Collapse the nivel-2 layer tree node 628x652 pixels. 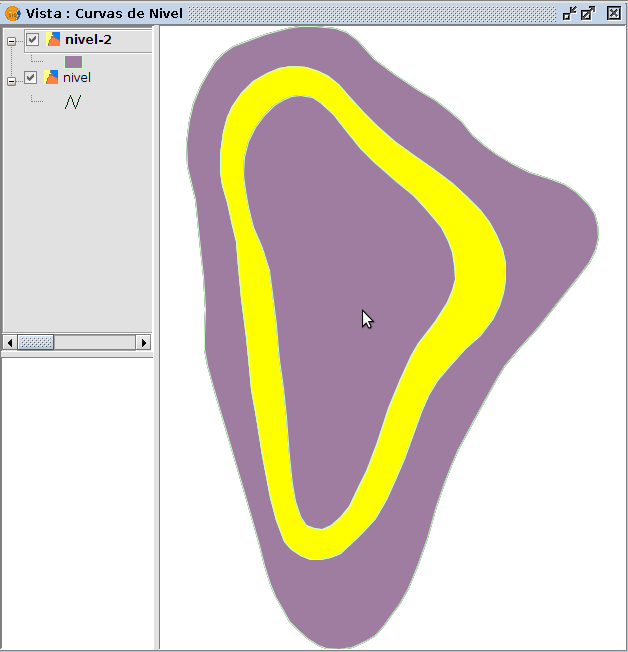point(12,41)
